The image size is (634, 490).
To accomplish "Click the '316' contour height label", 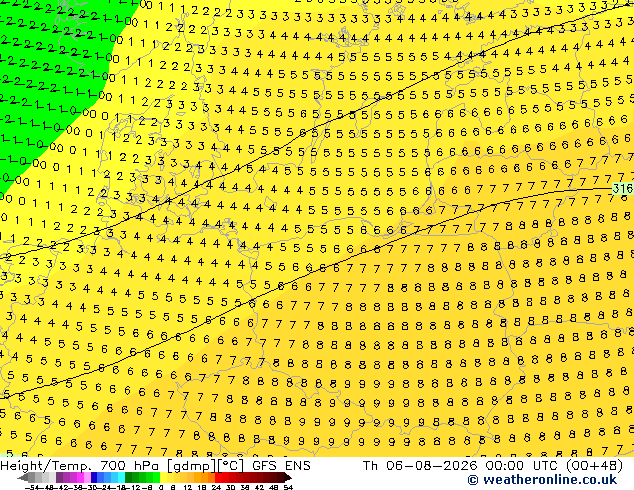I will pyautogui.click(x=622, y=188).
